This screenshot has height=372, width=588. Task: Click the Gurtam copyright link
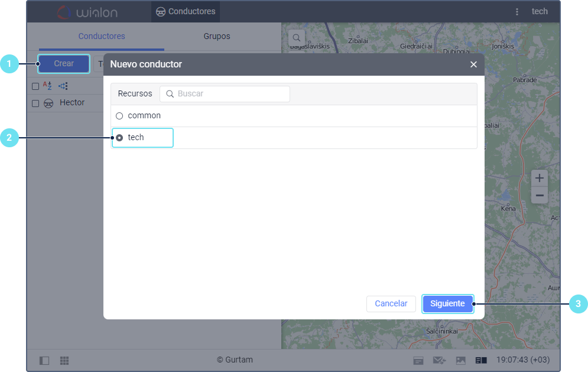[235, 360]
